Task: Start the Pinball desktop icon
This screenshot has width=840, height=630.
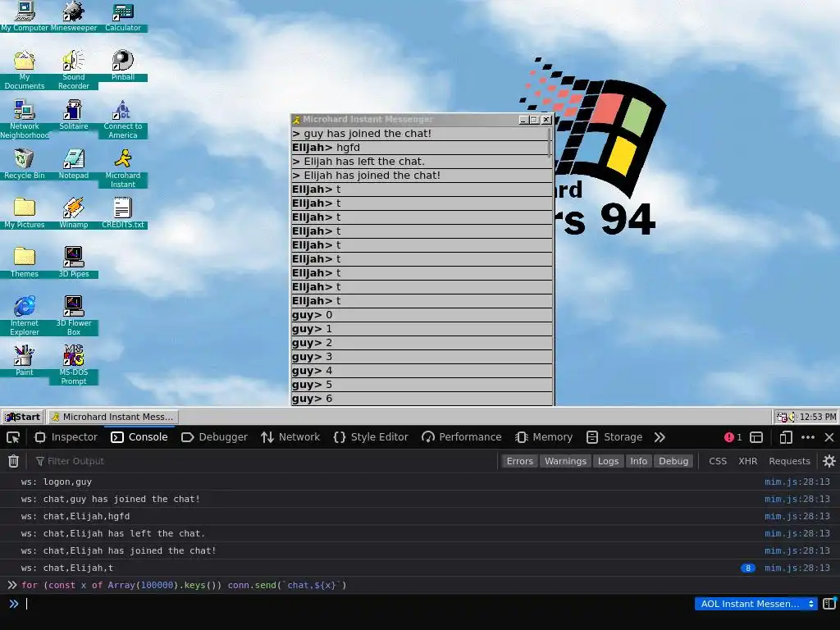Action: [x=123, y=66]
